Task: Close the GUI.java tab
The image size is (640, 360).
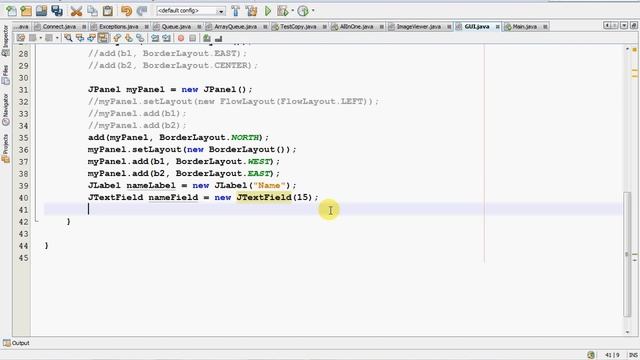Action: pyautogui.click(x=498, y=27)
